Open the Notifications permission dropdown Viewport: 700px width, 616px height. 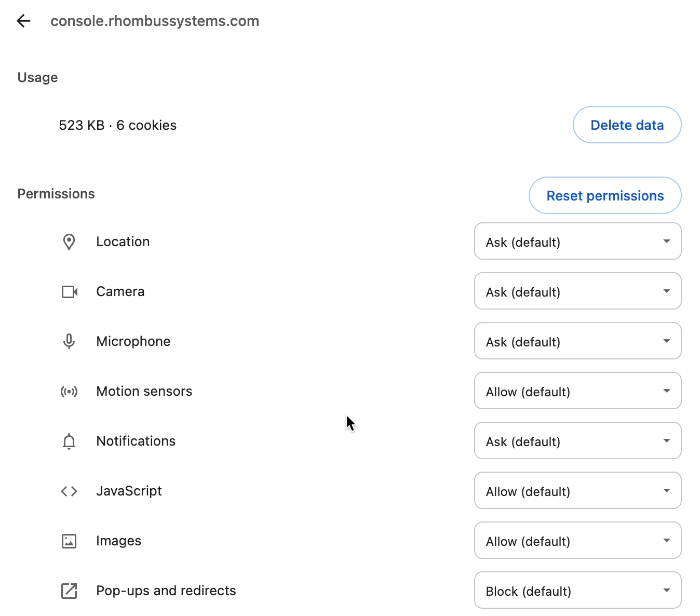point(578,440)
